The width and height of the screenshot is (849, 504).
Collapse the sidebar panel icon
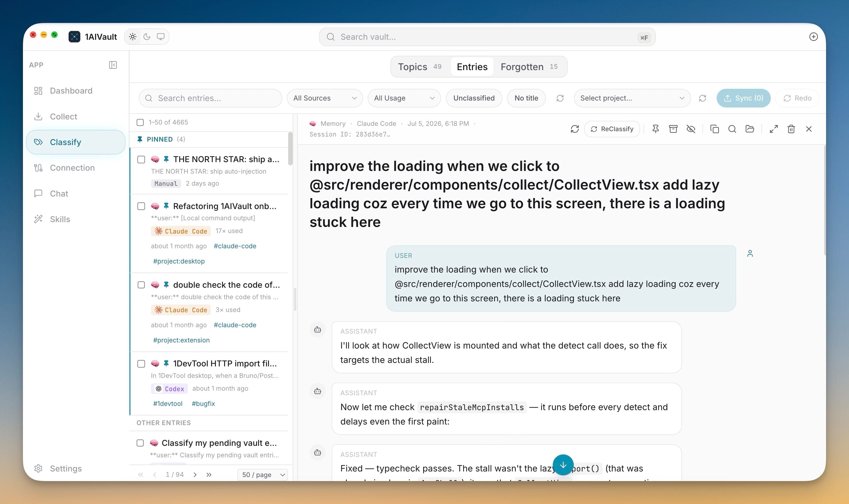[113, 65]
